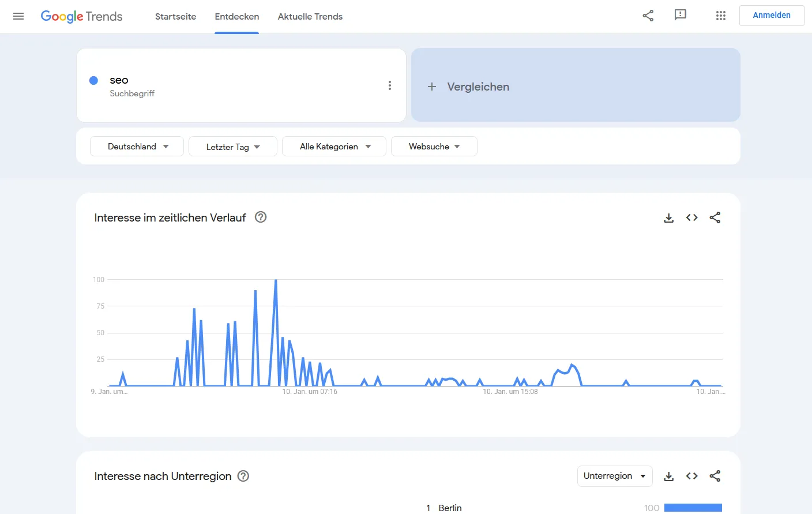Open the Google apps grid
Image resolution: width=812 pixels, height=514 pixels.
(x=720, y=16)
